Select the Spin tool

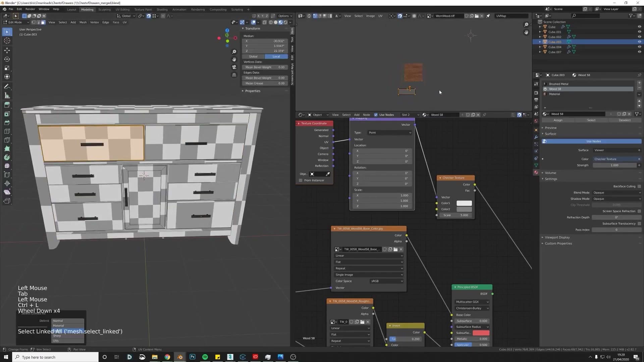click(7, 158)
